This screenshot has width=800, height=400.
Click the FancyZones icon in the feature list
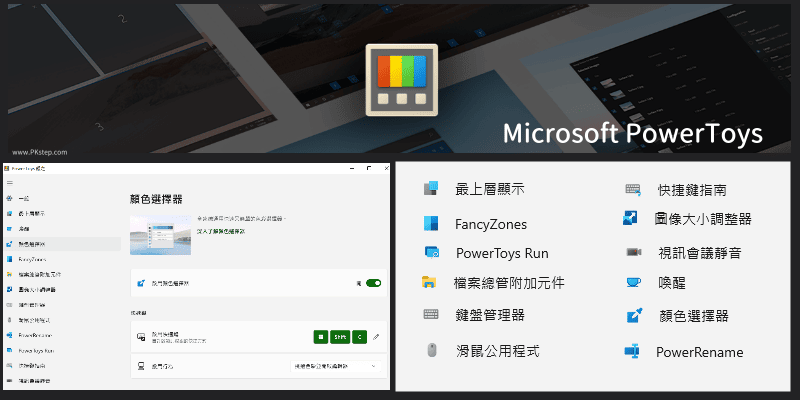431,223
